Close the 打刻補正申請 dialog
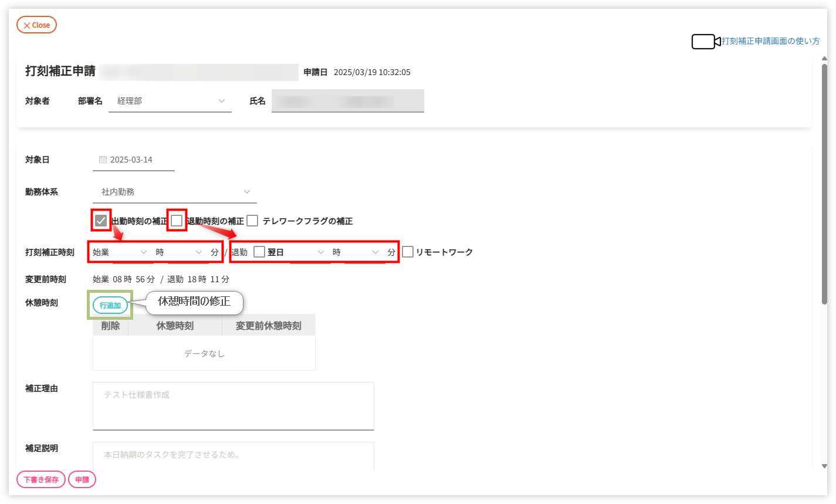This screenshot has height=504, width=836. tap(36, 25)
